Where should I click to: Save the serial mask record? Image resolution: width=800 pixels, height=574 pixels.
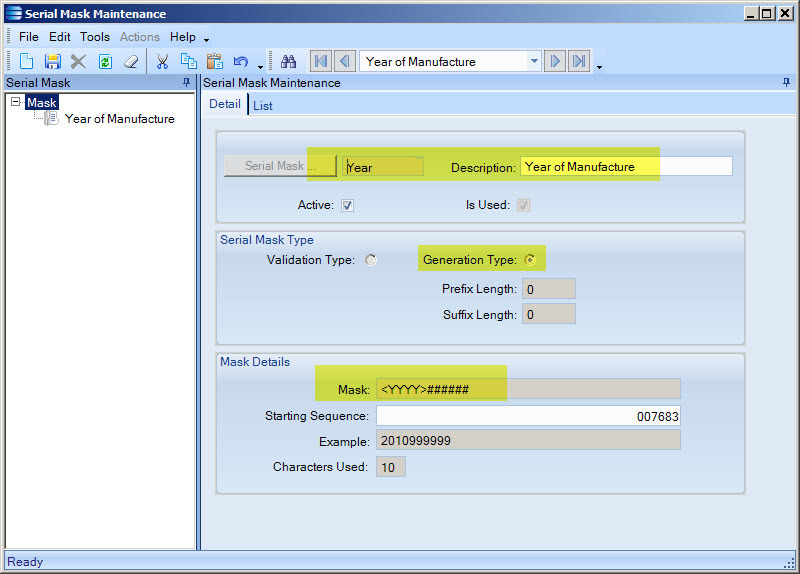[52, 62]
